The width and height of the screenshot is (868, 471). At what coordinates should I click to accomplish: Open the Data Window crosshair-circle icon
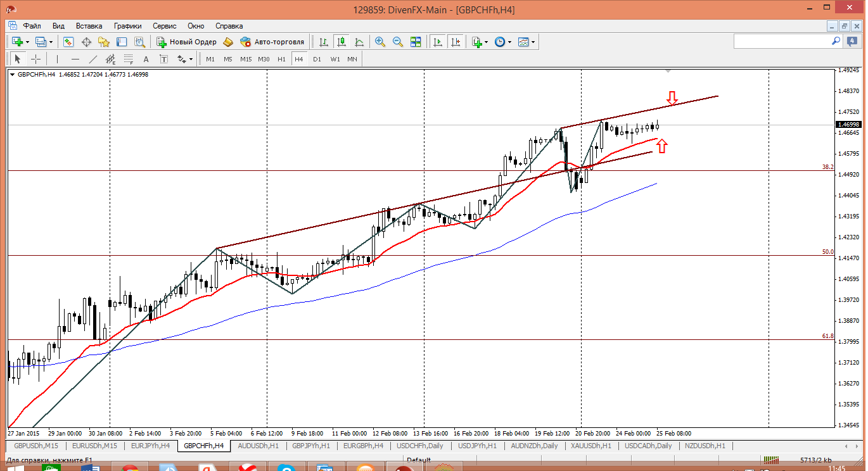click(86, 42)
